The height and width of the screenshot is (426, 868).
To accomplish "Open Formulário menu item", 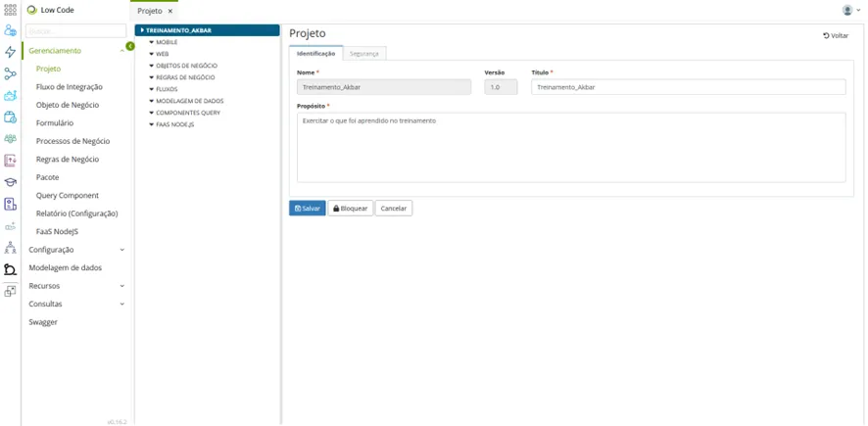I will [54, 122].
